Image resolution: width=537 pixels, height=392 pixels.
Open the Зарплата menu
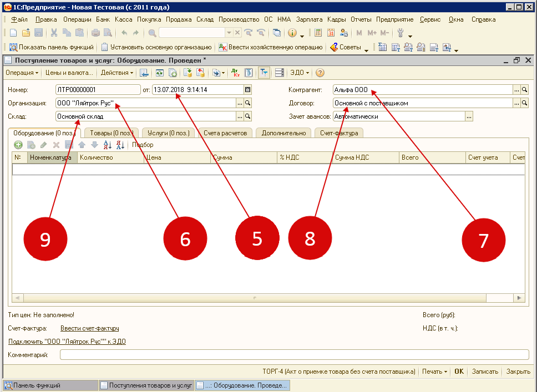309,19
